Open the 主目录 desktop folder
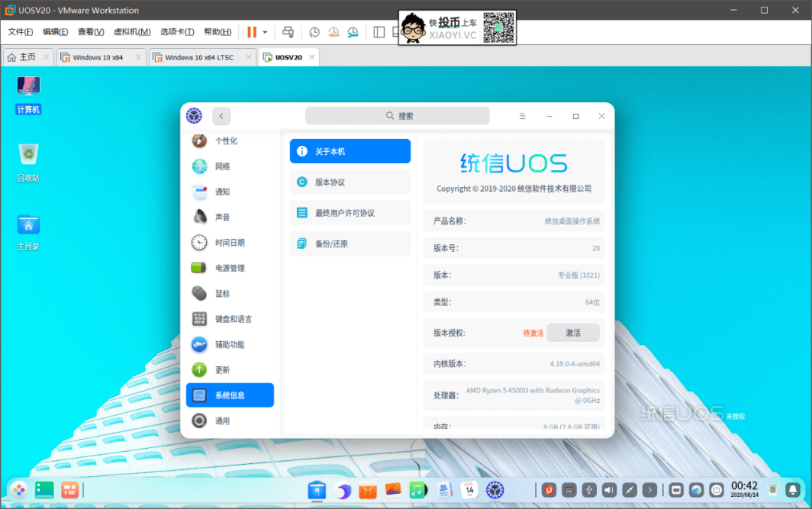The image size is (812, 509). 29,232
